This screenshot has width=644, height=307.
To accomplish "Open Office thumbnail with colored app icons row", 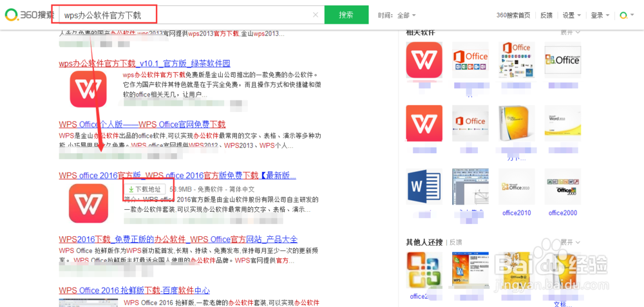I will point(470,60).
